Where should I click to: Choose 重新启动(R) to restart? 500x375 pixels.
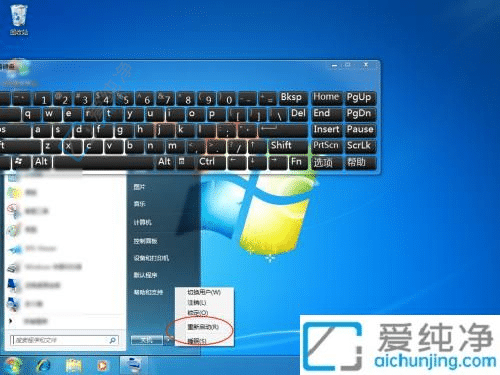204,327
